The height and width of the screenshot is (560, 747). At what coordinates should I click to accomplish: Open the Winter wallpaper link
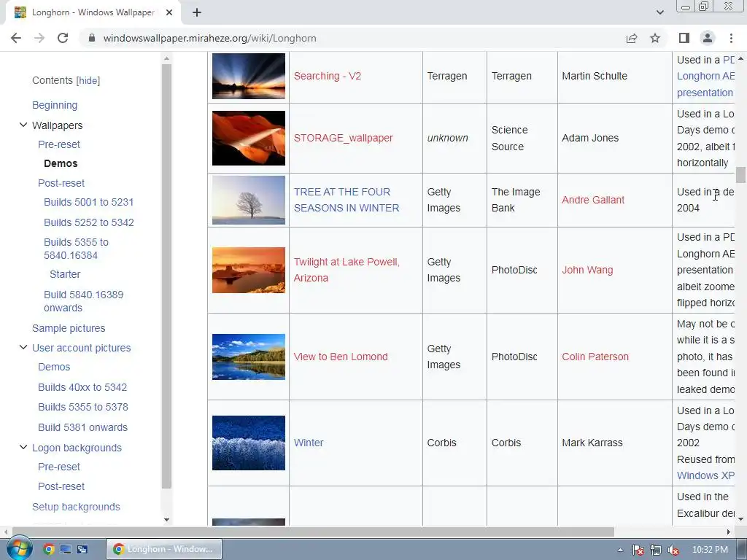pos(309,443)
